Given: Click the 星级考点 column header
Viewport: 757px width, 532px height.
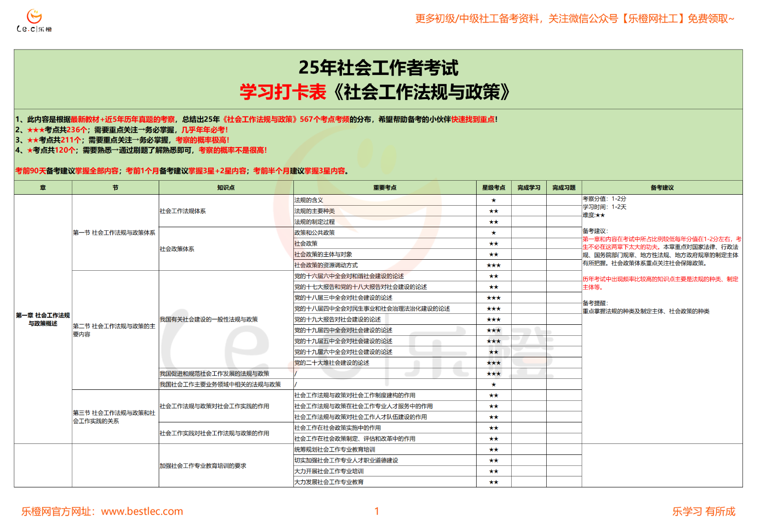Looking at the screenshot, I should coord(494,188).
